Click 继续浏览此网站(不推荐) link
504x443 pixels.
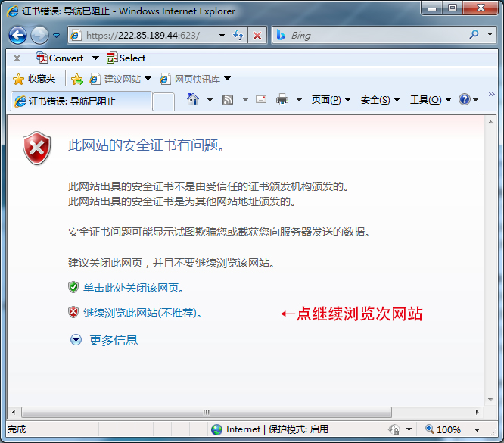point(142,313)
